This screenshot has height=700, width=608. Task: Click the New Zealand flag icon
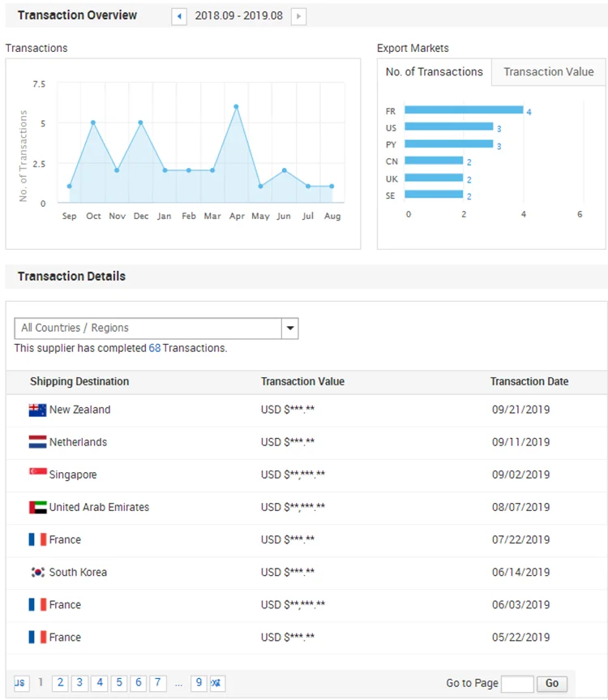point(37,410)
